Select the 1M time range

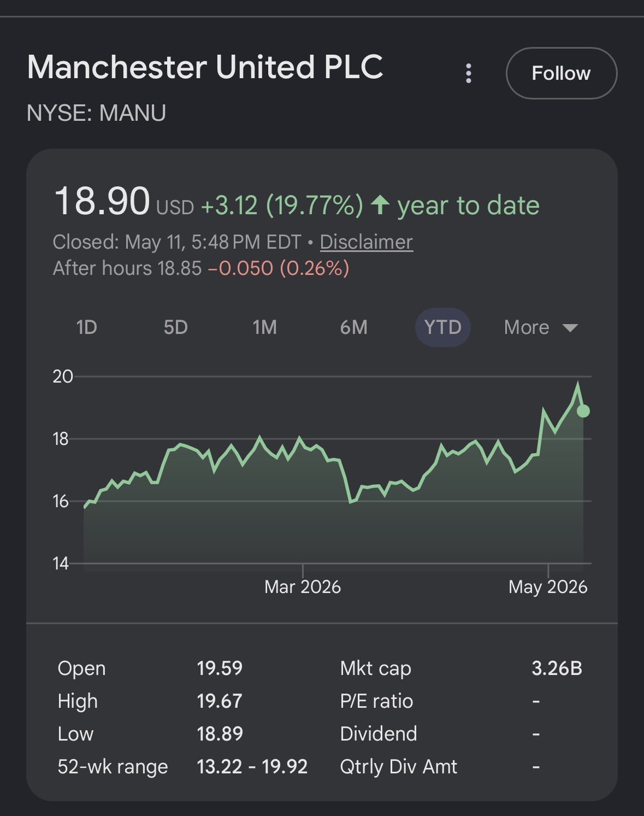[x=265, y=327]
